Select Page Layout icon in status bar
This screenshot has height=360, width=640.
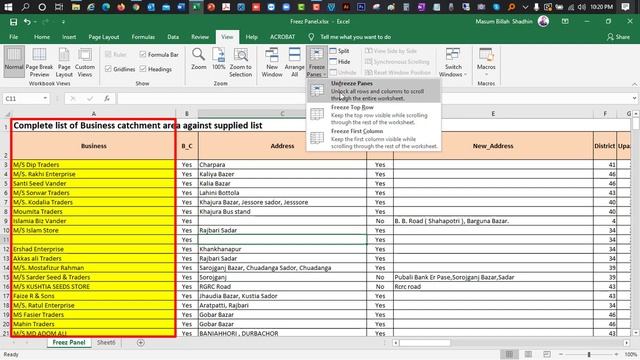click(528, 354)
